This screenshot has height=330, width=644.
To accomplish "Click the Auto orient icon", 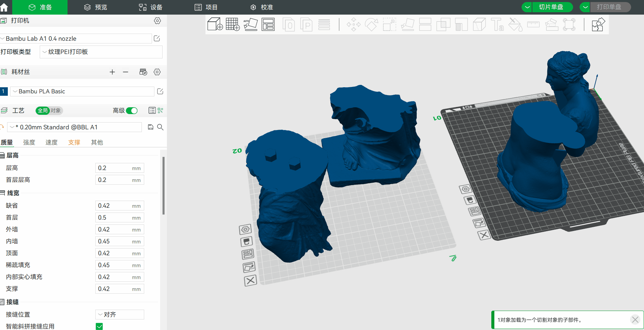I will [x=250, y=24].
